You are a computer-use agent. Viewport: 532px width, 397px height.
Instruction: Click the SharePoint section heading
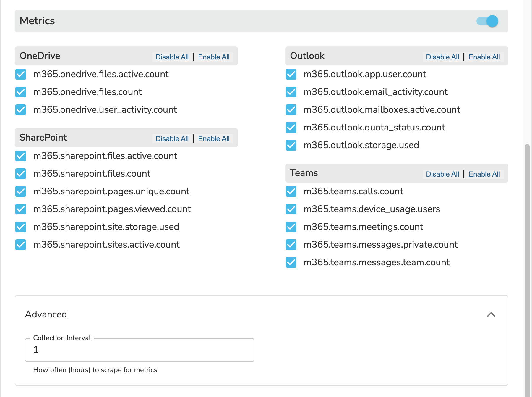click(x=43, y=137)
